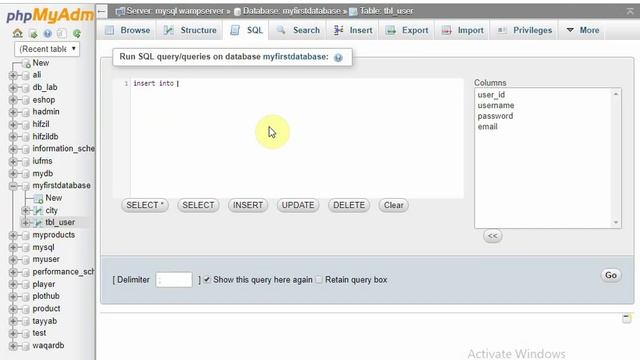Select user_id in Columns list
This screenshot has height=360, width=640.
tap(491, 95)
